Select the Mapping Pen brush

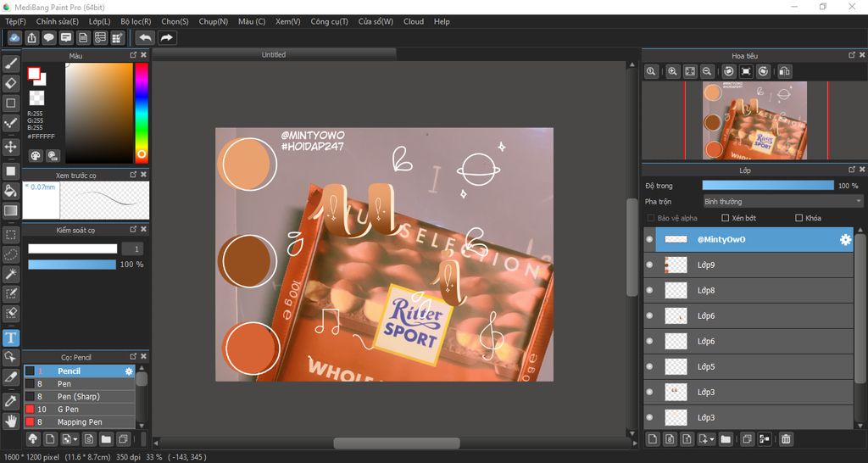(x=79, y=422)
